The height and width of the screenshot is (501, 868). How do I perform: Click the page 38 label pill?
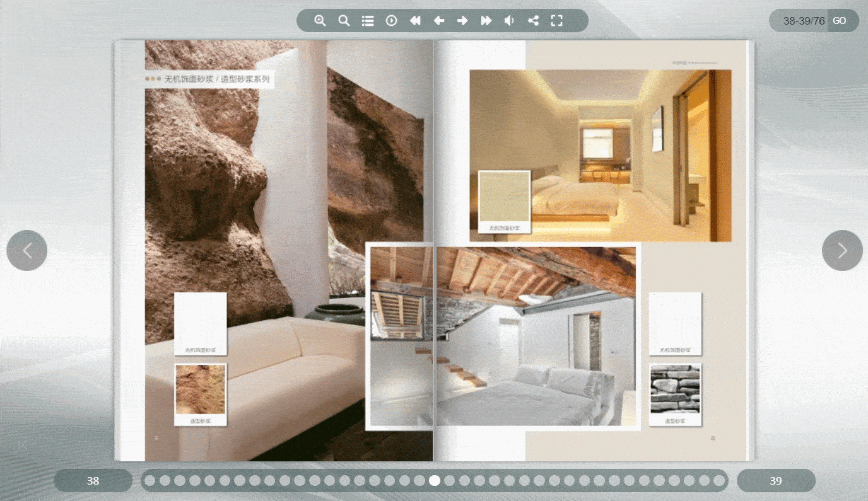(x=93, y=481)
